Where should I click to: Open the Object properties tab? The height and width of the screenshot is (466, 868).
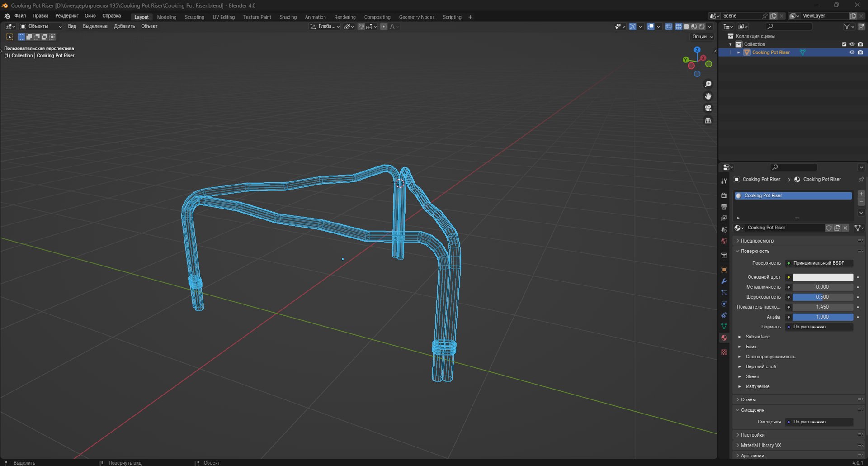[724, 270]
